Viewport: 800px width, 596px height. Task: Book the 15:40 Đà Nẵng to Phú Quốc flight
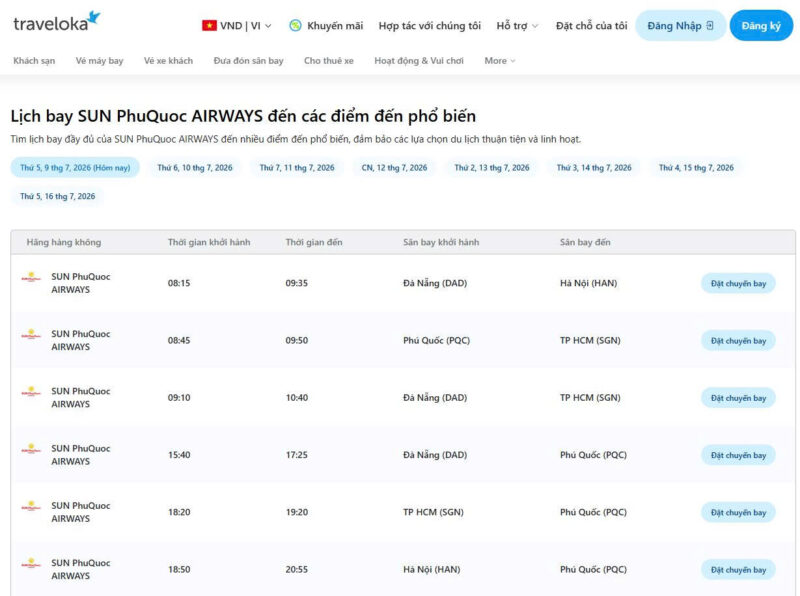pyautogui.click(x=738, y=455)
